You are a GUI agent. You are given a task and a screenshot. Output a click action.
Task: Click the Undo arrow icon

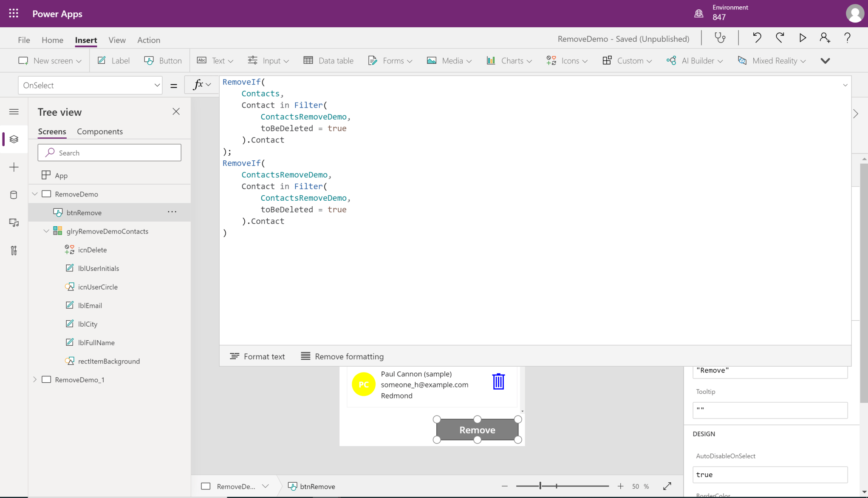click(757, 38)
